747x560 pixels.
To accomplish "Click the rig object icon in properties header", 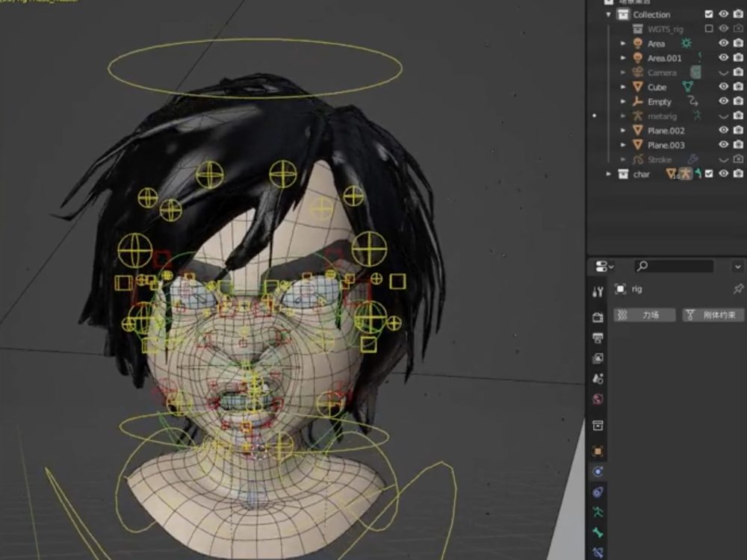I will 620,289.
